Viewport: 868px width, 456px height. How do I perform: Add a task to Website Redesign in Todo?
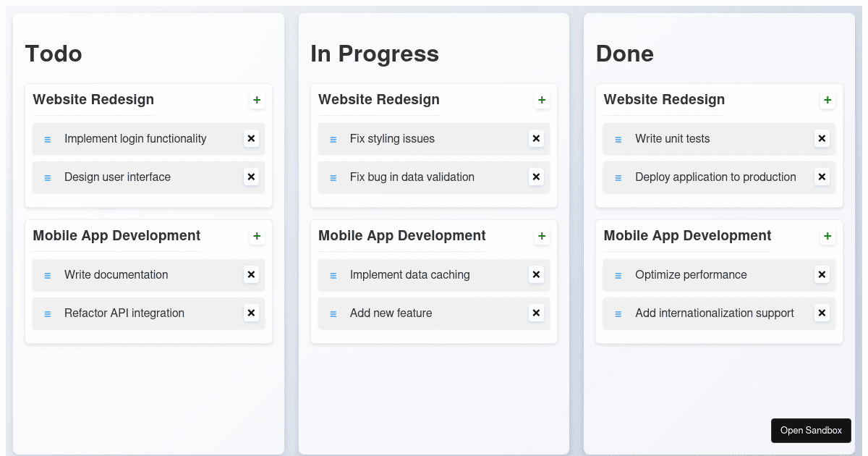(x=257, y=100)
